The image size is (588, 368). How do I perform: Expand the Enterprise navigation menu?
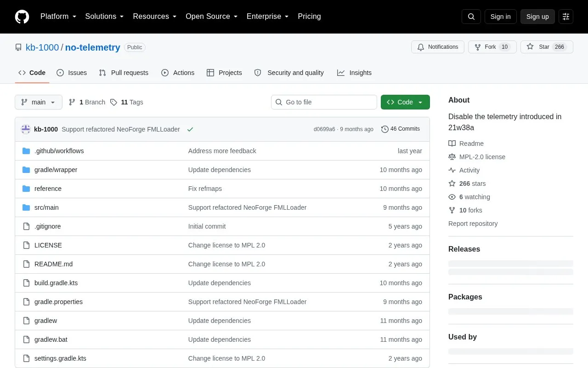[x=268, y=17]
